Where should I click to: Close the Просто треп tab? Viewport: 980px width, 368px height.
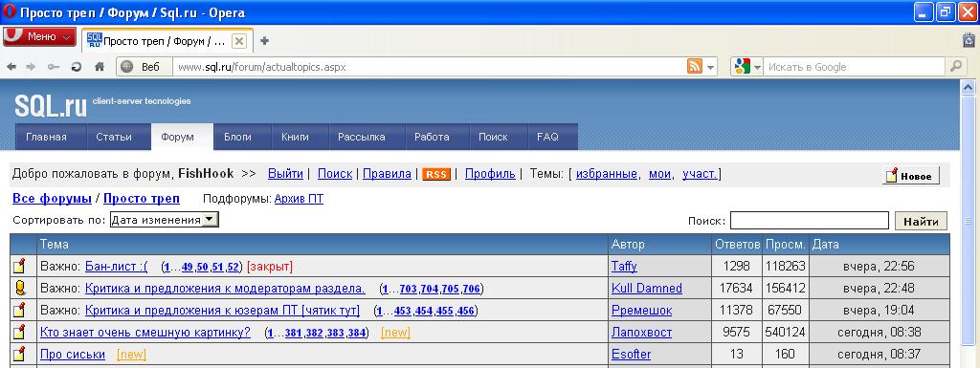coord(238,41)
